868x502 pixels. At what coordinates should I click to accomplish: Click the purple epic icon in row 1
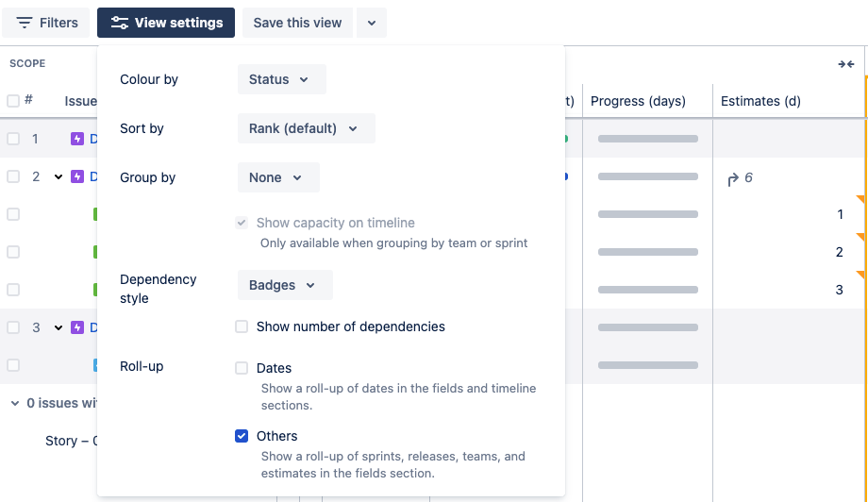[x=77, y=139]
